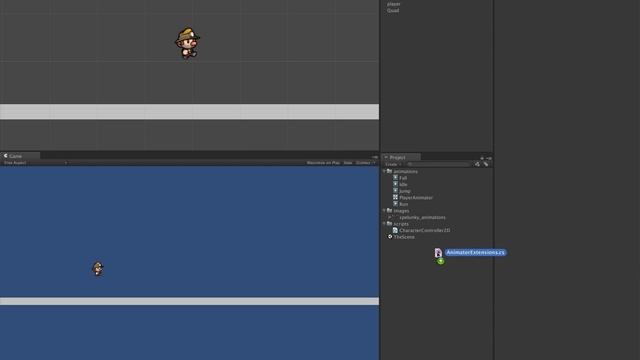
Task: Click the AnimatorExtensions.cs label
Action: [x=476, y=253]
